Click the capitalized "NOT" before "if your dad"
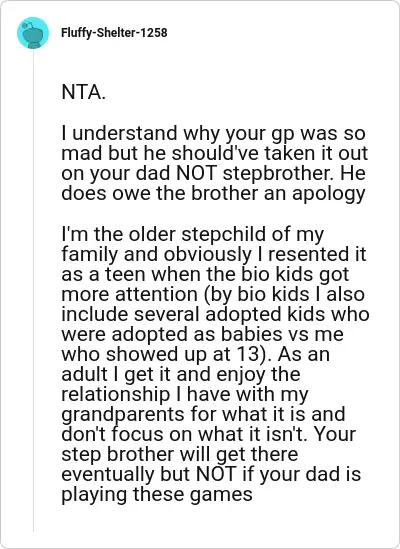Image resolution: width=400 pixels, height=549 pixels. 216,474
